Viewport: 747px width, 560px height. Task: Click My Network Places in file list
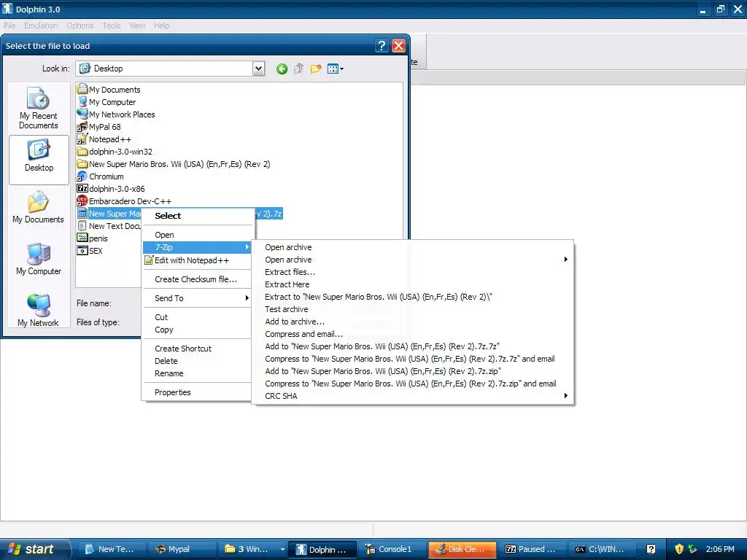(x=116, y=114)
